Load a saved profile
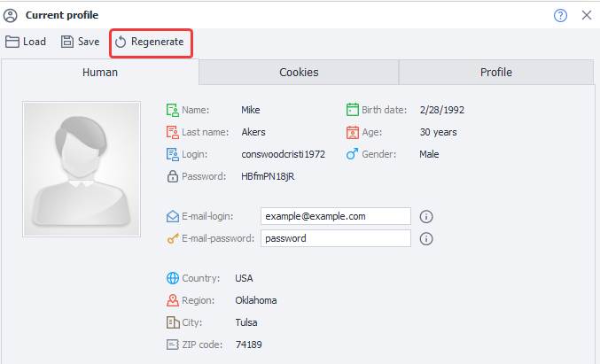 26,42
